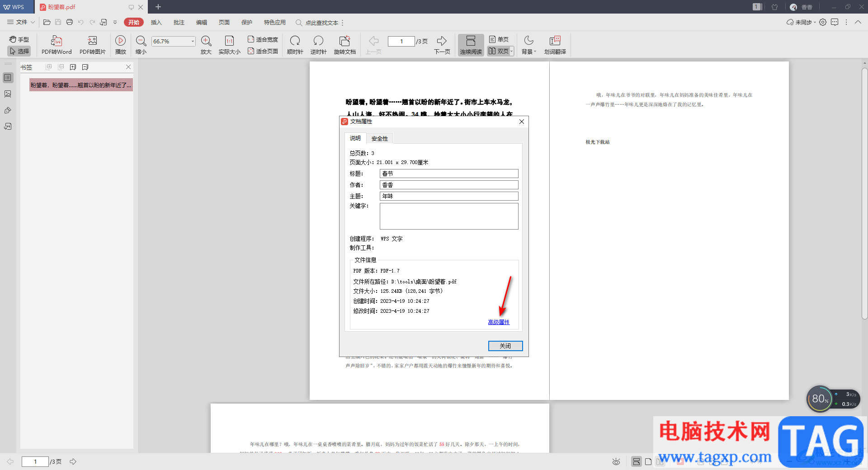
Task: Toggle continuous reading (连续阅读) mode
Action: click(471, 45)
